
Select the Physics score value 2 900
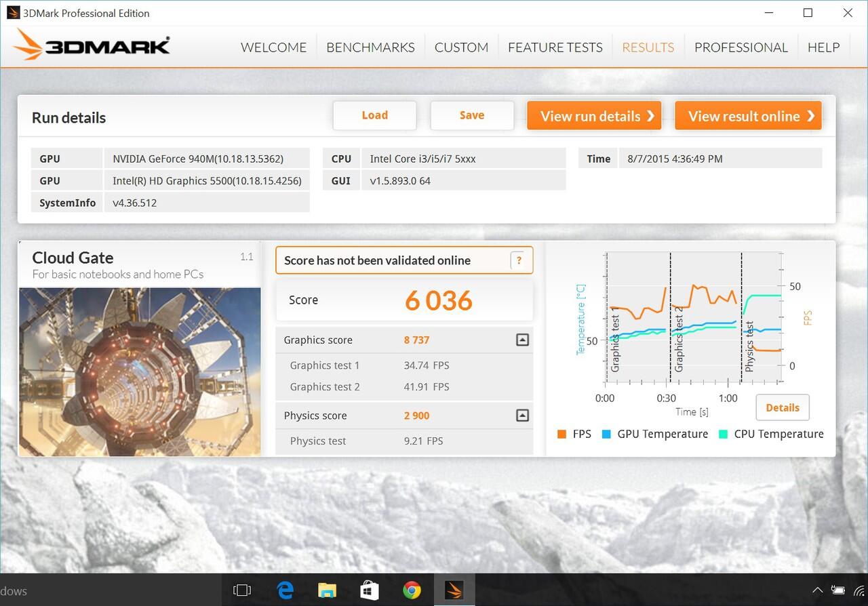click(417, 416)
